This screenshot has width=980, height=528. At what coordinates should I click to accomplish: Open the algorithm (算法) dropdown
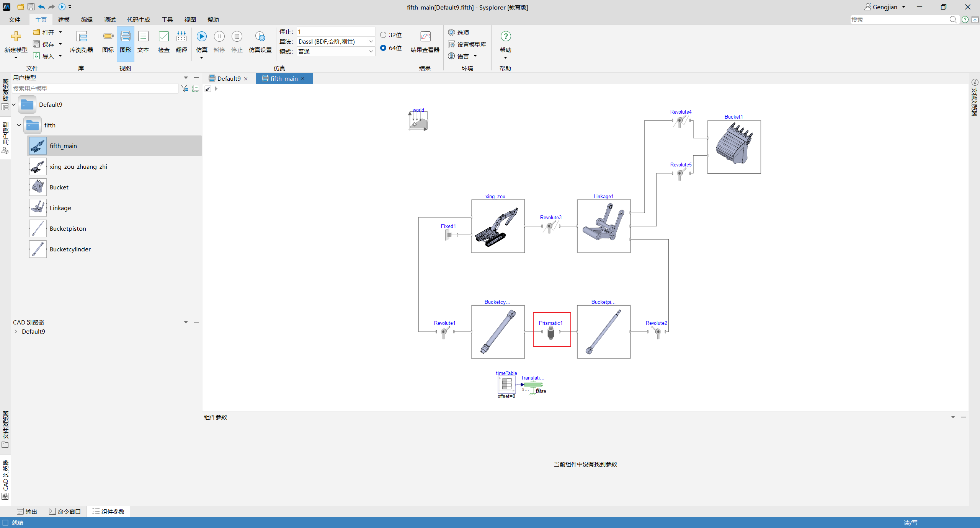[x=336, y=41]
